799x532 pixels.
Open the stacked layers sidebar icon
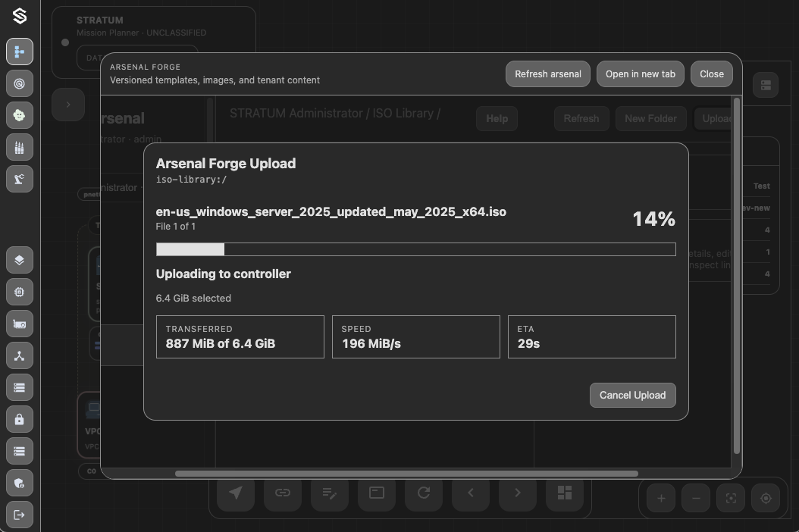(20, 260)
